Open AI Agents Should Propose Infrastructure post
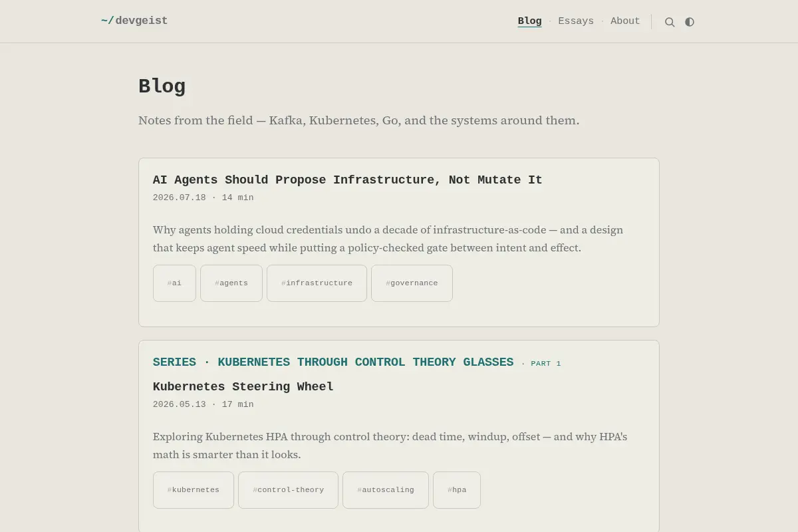This screenshot has width=798, height=532. pos(348,180)
